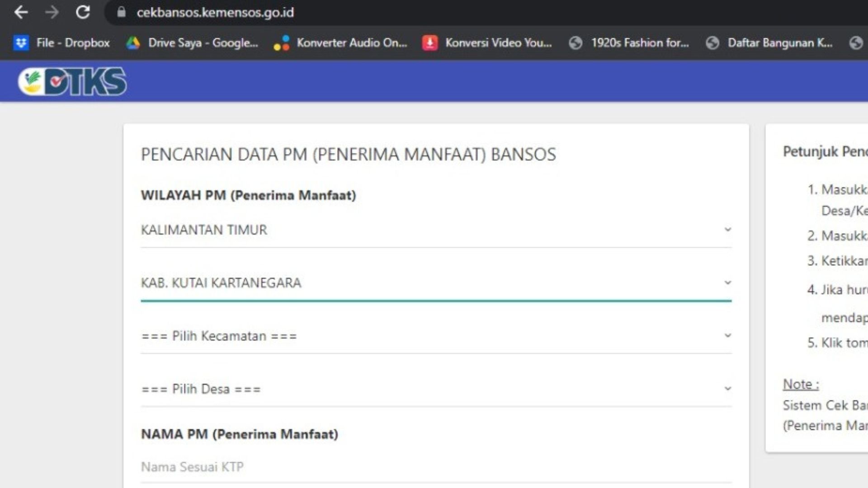Click the chevron arrow beside Pilih Desa
868x488 pixels.
tap(727, 389)
